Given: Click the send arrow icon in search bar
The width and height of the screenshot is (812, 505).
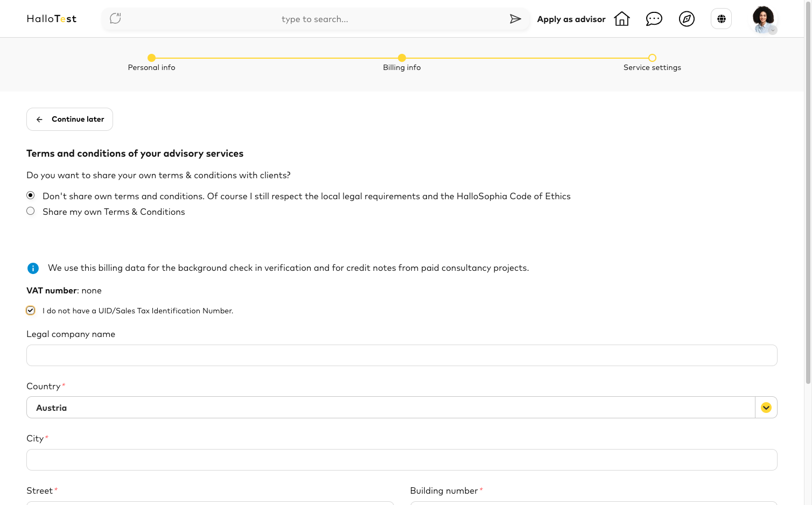Looking at the screenshot, I should pyautogui.click(x=515, y=19).
